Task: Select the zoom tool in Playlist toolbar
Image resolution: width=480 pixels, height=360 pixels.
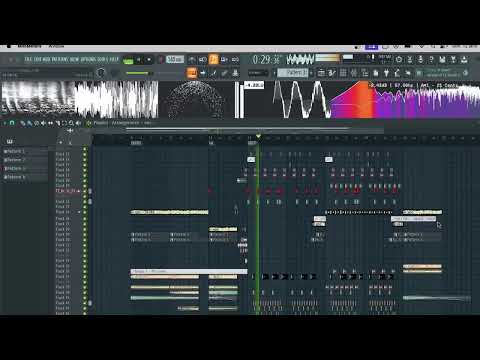Action: pyautogui.click(x=71, y=123)
